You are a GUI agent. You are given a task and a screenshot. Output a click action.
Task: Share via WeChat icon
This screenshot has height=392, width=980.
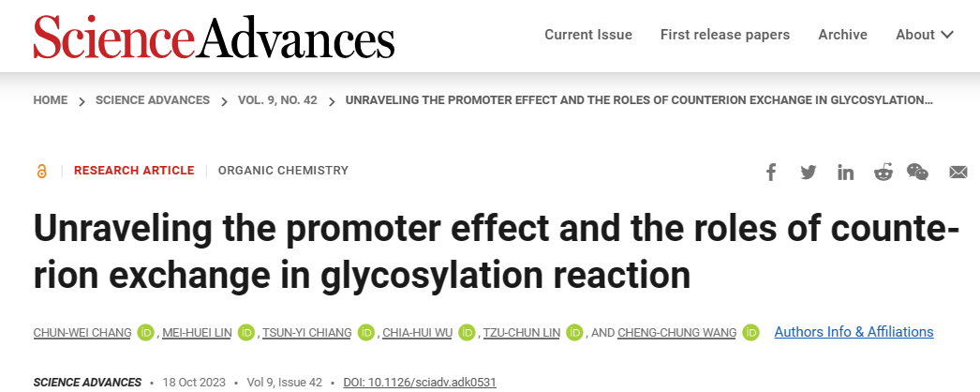point(917,172)
